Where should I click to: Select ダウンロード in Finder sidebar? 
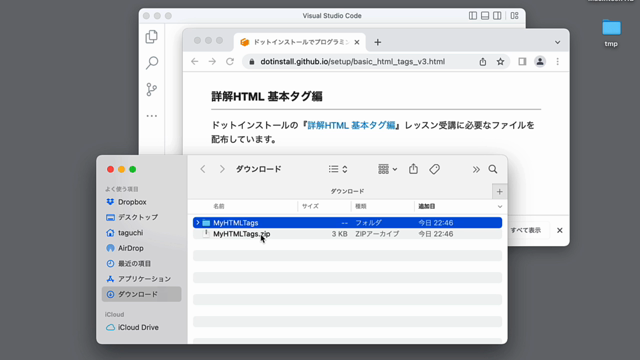(x=141, y=294)
